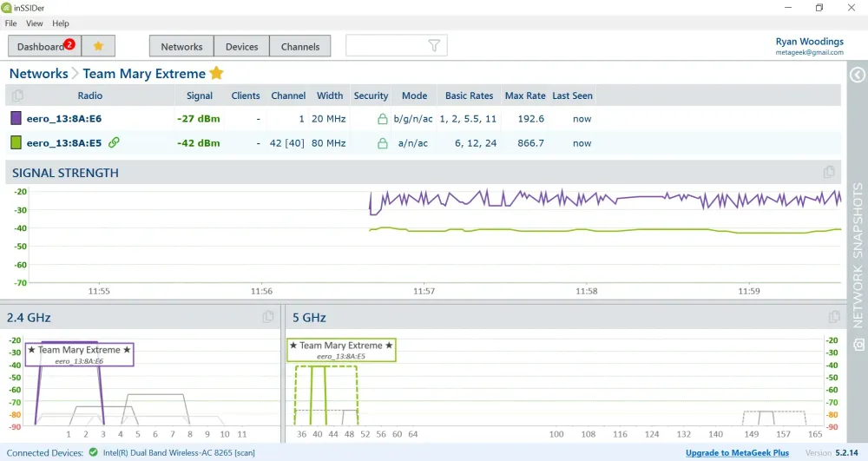Switch to the Devices tab
This screenshot has height=461, width=868.
242,46
